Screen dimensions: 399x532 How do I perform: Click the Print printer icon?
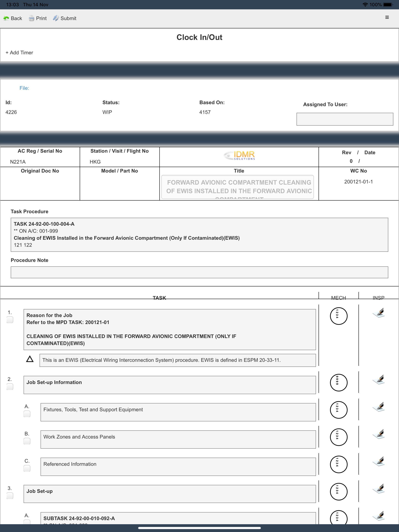[x=32, y=18]
